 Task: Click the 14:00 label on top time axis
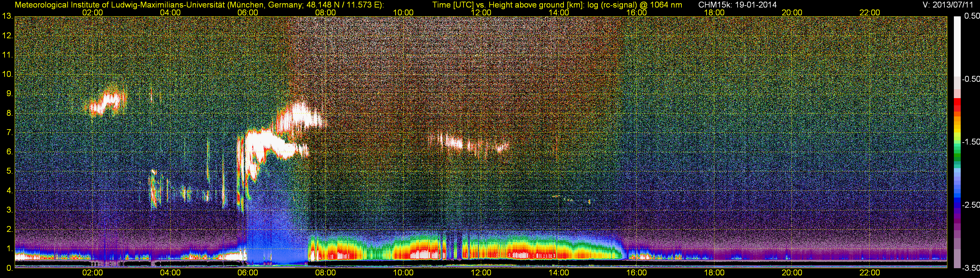tap(559, 12)
